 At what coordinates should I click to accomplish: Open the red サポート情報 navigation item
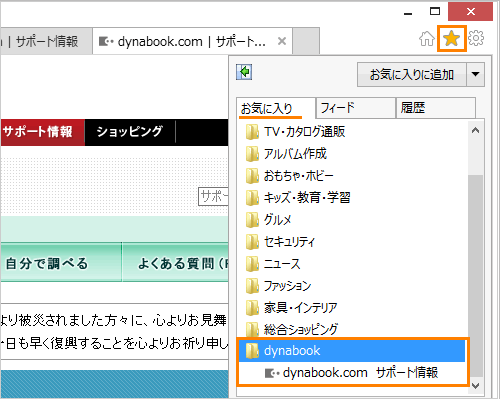click(43, 132)
